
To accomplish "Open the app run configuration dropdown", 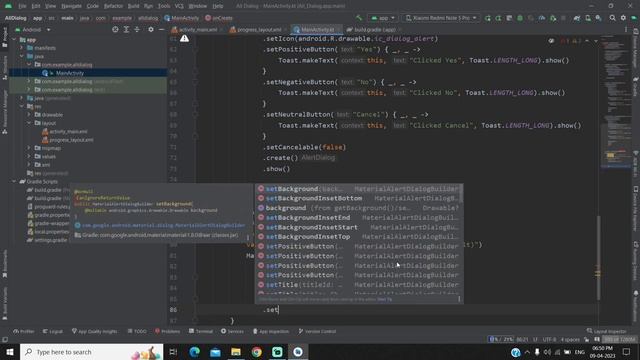I will 382,18.
